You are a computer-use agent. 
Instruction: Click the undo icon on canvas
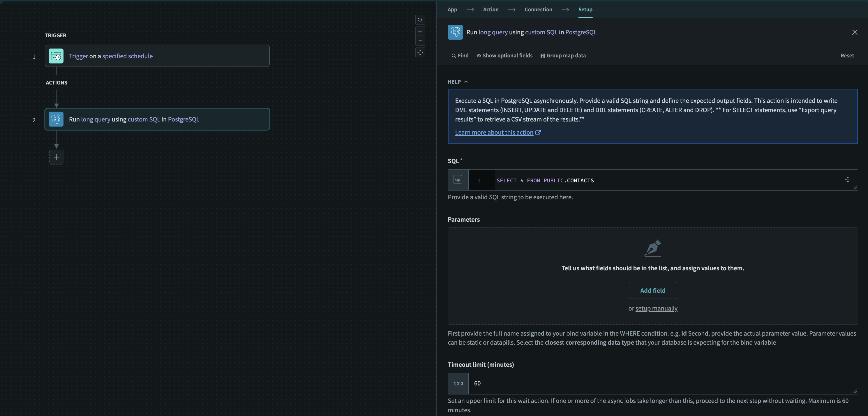420,20
